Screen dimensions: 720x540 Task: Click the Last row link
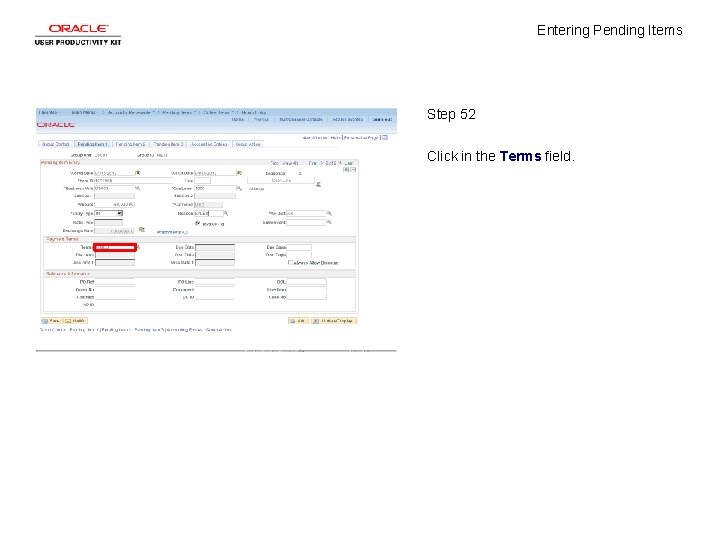[x=349, y=163]
